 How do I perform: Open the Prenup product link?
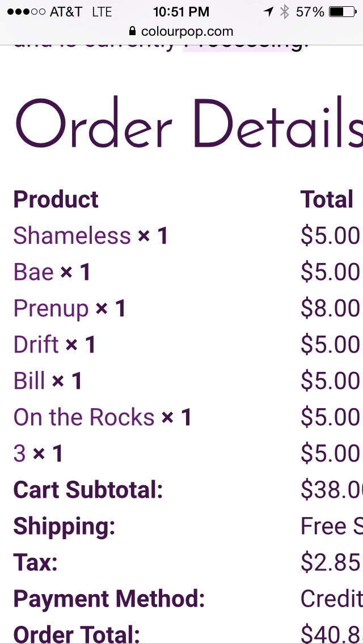click(51, 309)
